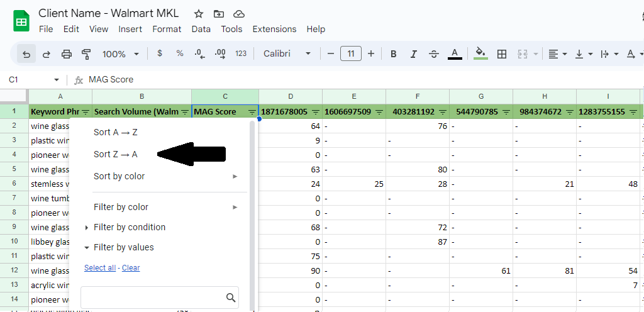The width and height of the screenshot is (644, 312).
Task: Open the Extensions menu
Action: pos(274,29)
